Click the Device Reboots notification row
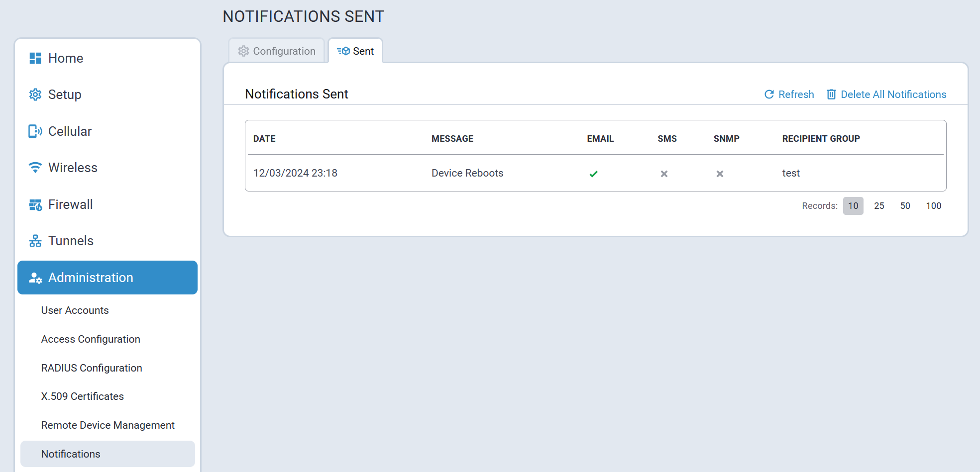Image resolution: width=980 pixels, height=472 pixels. point(467,173)
